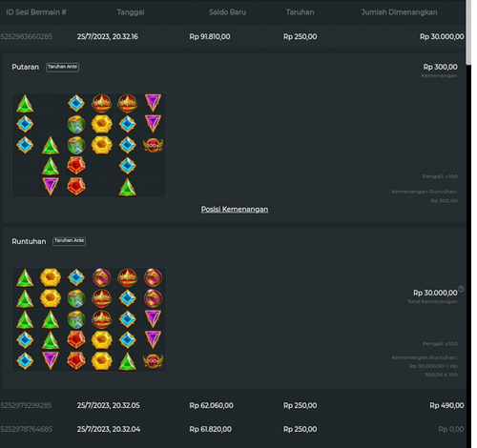Viewport: 477px width, 448px height.
Task: Click the upper yellow hexagon in Putaran grid
Action: pyautogui.click(x=102, y=124)
